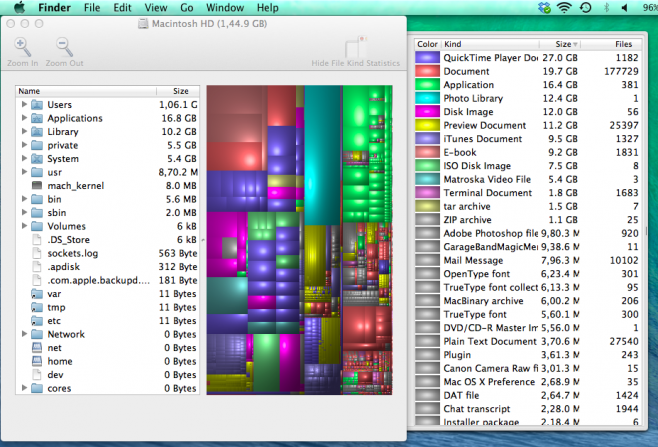Click the QuickTime Player Document color swatch
Viewport: 658px width, 447px height.
427,58
